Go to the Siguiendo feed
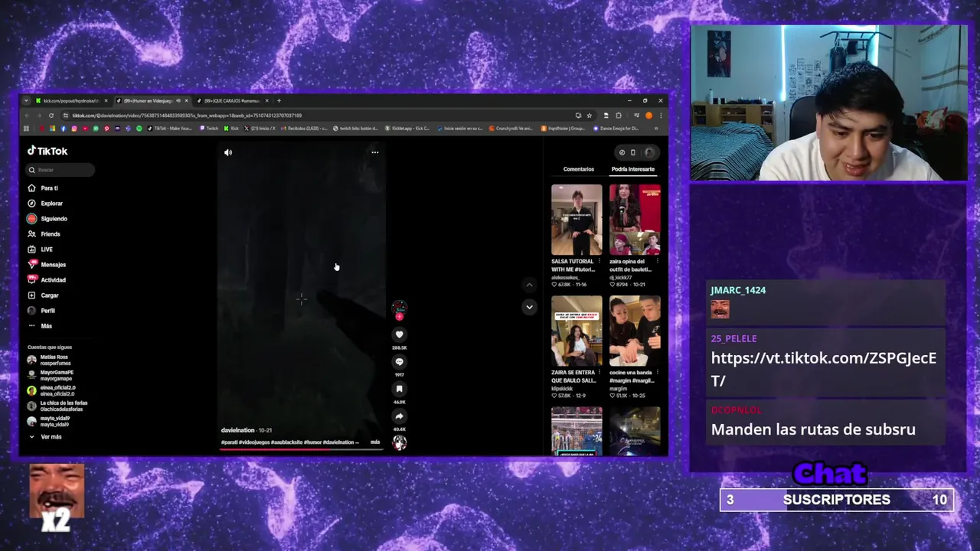 47,219
